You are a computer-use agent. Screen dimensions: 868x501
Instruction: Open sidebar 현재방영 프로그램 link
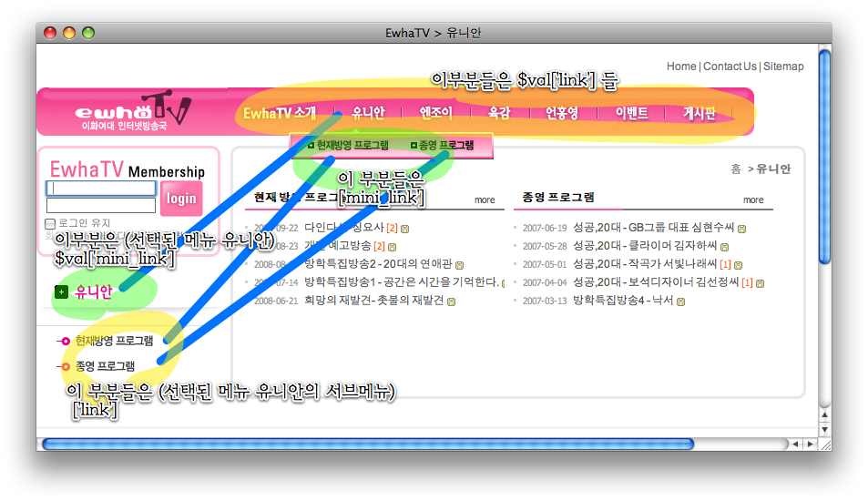coord(114,341)
